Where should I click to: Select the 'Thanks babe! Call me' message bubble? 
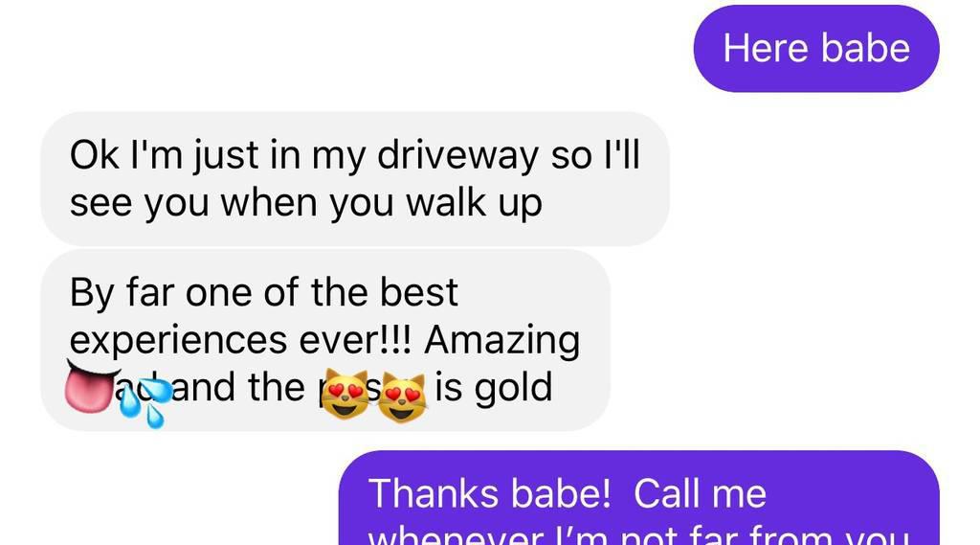[638, 498]
